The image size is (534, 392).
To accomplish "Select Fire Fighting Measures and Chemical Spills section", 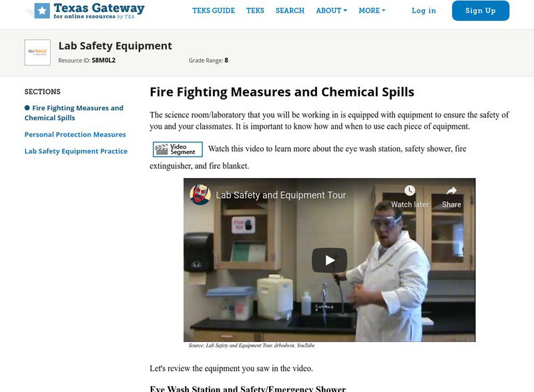I will pos(74,113).
